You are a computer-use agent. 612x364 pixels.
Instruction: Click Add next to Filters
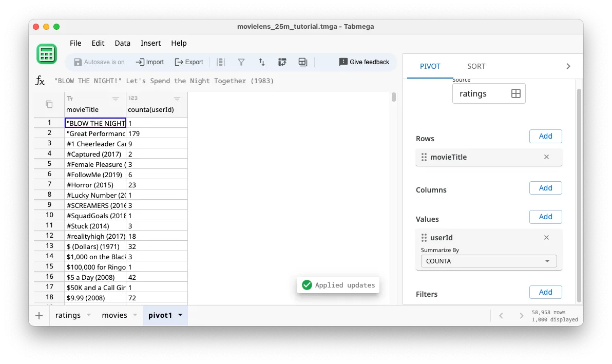[x=545, y=292]
